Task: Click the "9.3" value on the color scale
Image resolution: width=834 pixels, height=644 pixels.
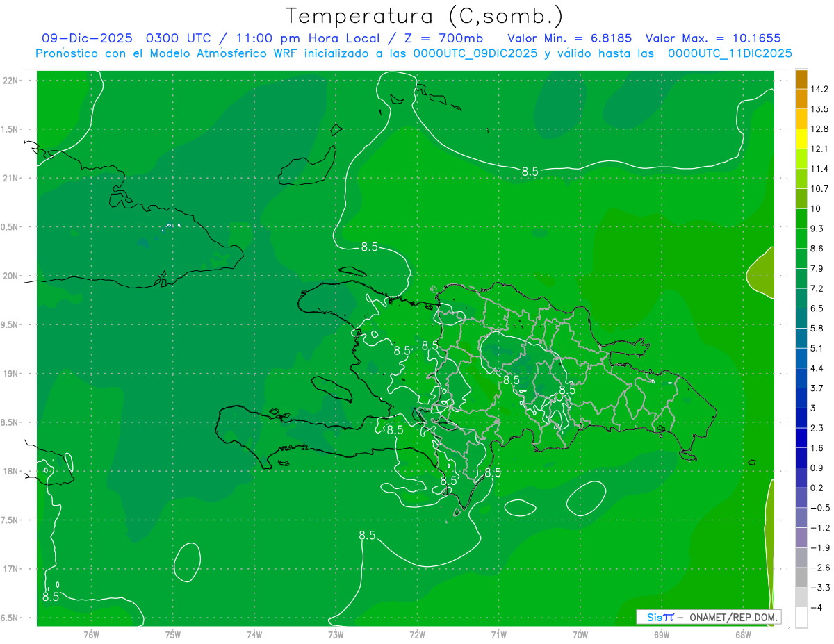Action: coord(817,229)
